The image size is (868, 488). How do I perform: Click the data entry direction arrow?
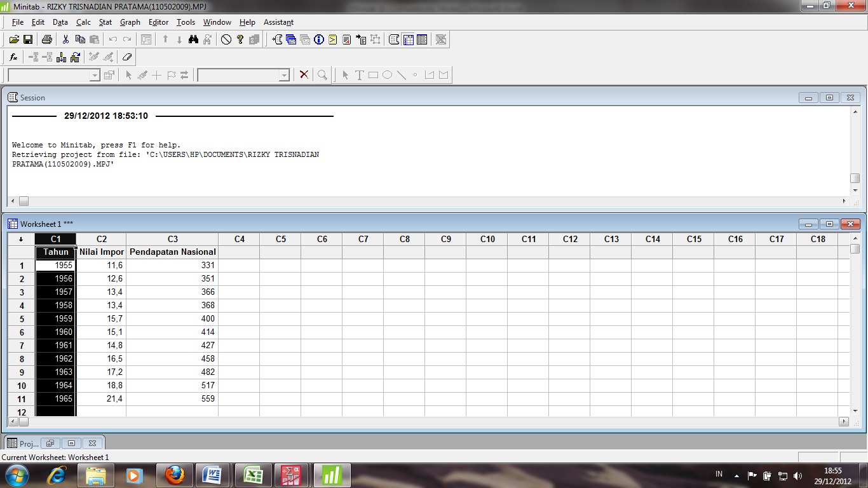pyautogui.click(x=20, y=238)
